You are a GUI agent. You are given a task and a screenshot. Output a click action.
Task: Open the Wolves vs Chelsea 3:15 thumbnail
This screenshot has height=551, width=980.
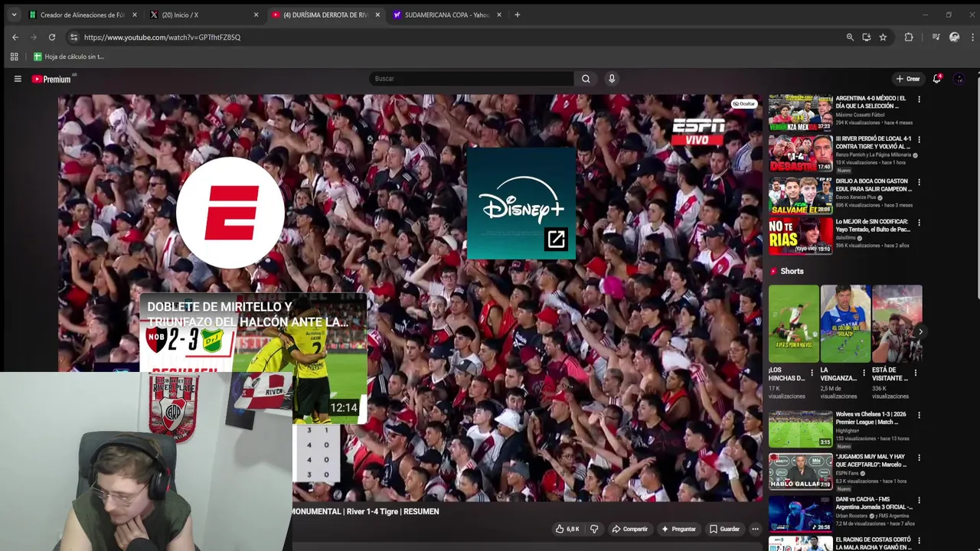point(800,429)
